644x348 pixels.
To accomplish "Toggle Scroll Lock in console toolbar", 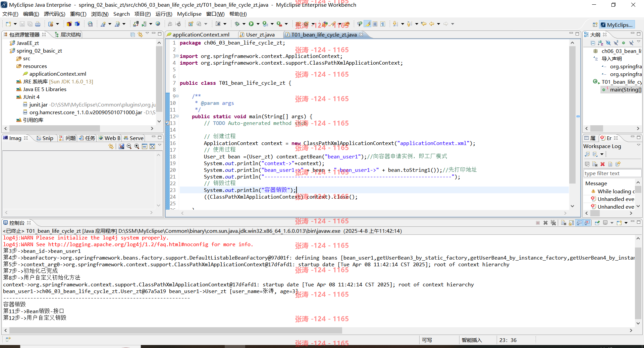I will [x=571, y=223].
